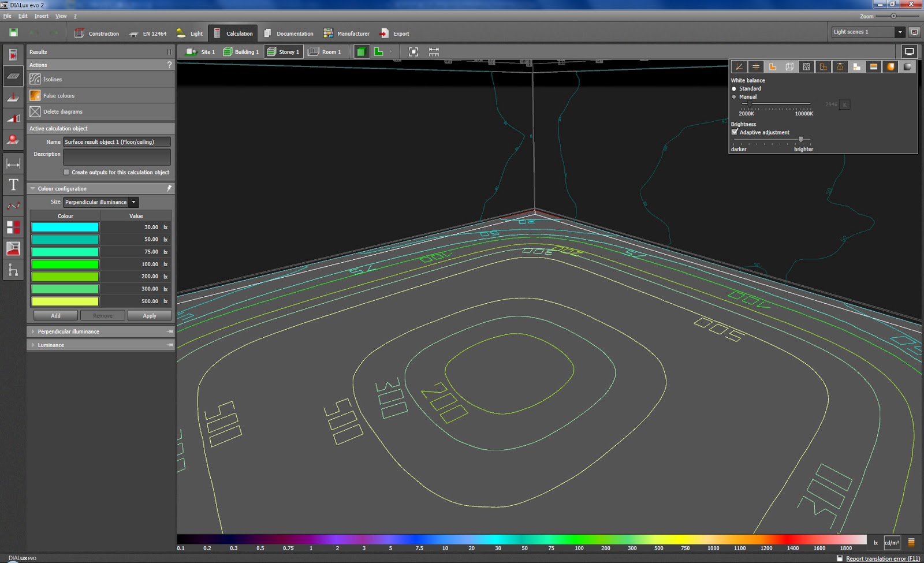Viewport: 924px width, 563px height.
Task: Click the Add button
Action: pos(55,315)
